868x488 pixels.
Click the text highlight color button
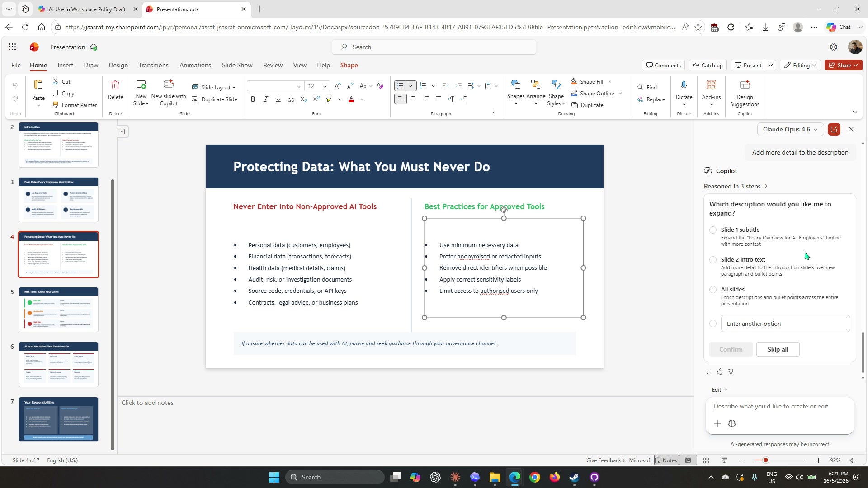(x=329, y=99)
